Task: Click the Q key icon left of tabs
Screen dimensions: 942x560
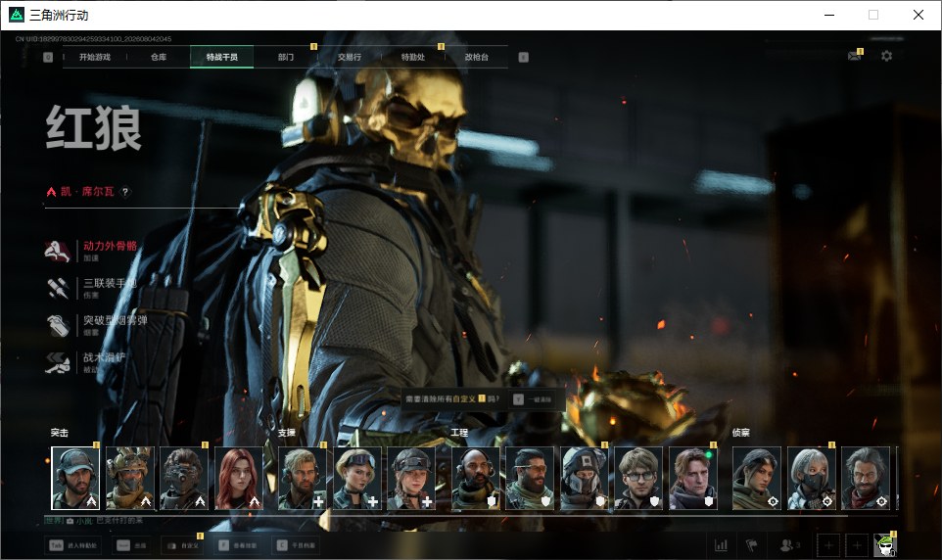Action: coord(48,57)
